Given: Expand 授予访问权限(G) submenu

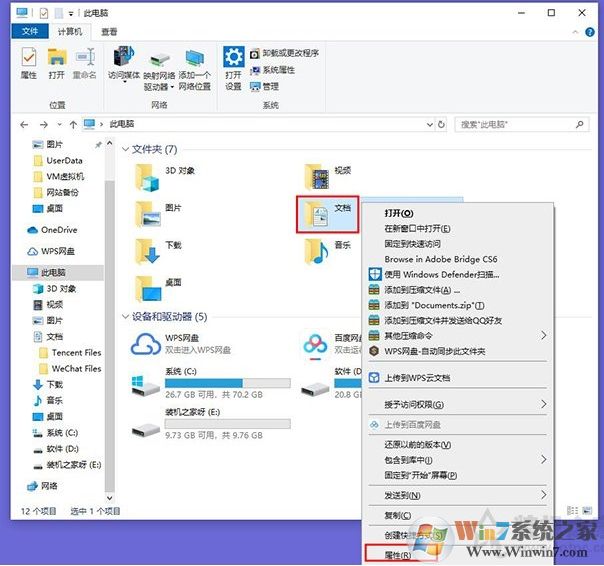Looking at the screenshot, I should coord(458,405).
